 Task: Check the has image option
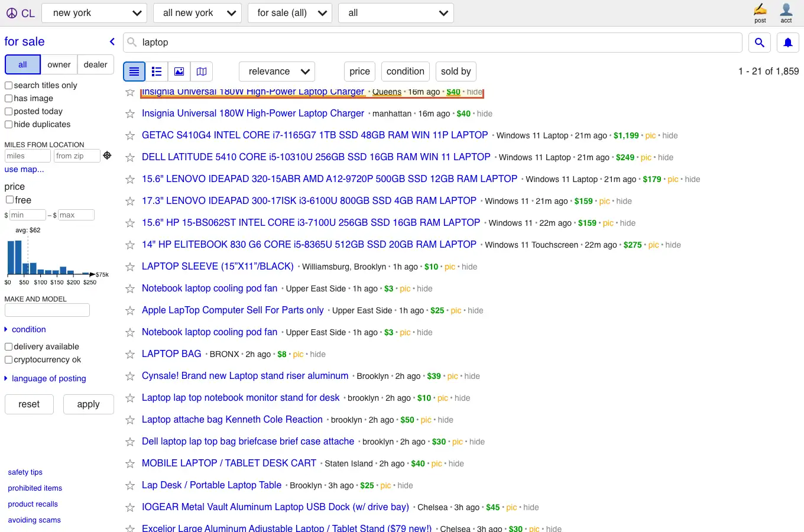(x=9, y=99)
